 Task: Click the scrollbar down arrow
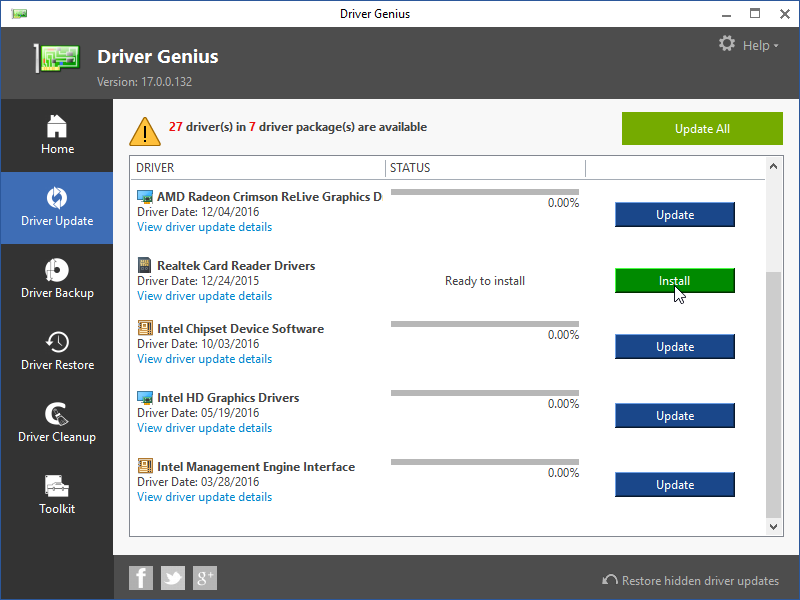(773, 527)
